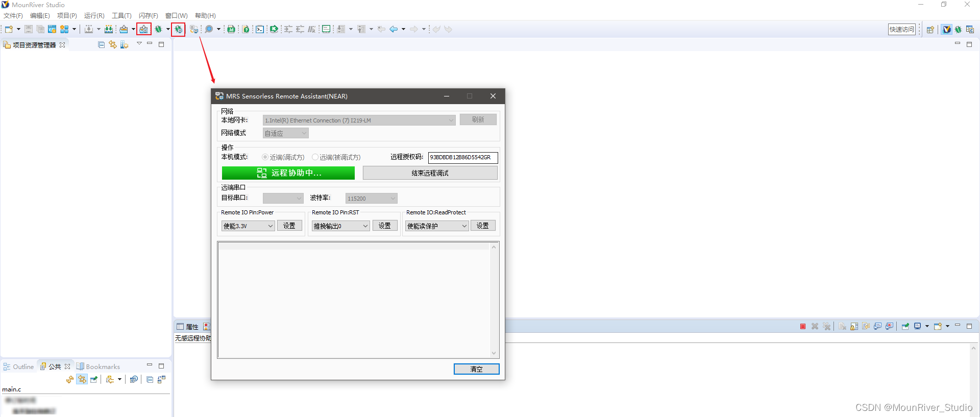
Task: Click the sync arrows icon in 公共 panel
Action: (70, 379)
